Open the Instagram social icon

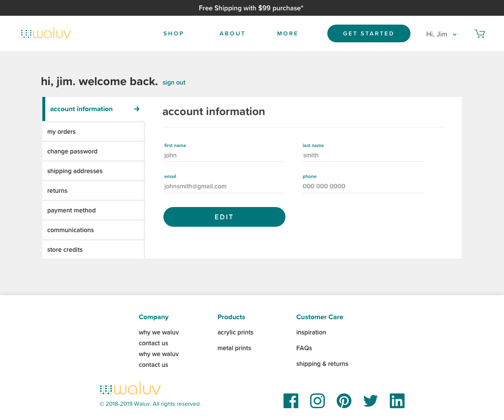click(x=317, y=401)
